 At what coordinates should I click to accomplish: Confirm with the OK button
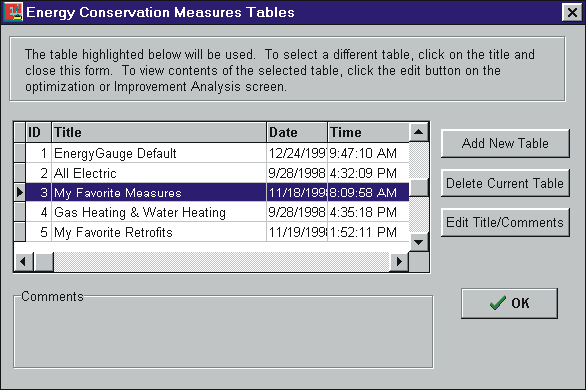click(x=509, y=303)
